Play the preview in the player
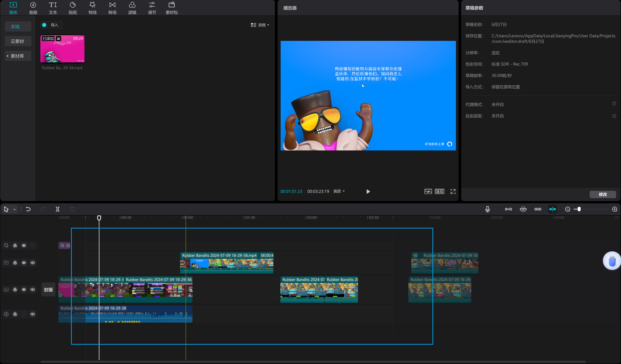Image resolution: width=621 pixels, height=364 pixels. [x=368, y=192]
